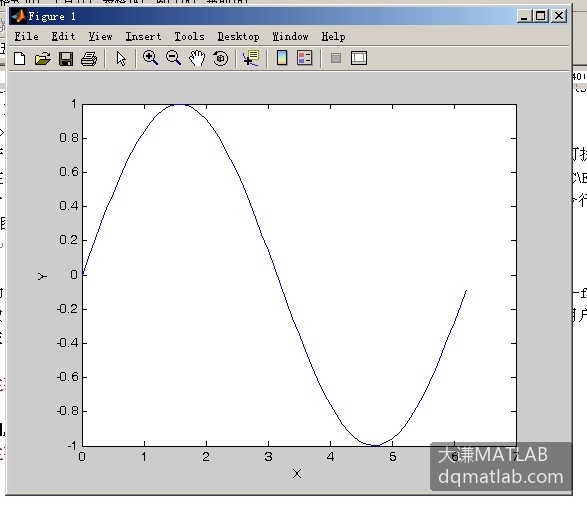Hide plot tools icon
This screenshot has width=587, height=505.
(336, 58)
